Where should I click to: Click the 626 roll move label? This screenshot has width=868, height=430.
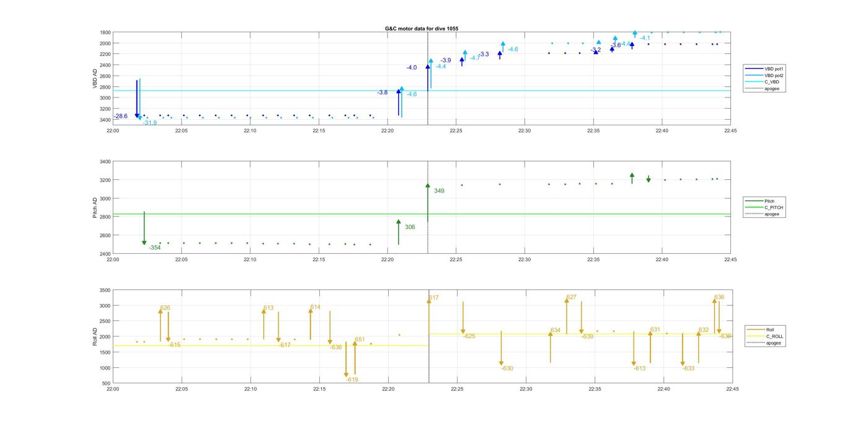coord(165,308)
